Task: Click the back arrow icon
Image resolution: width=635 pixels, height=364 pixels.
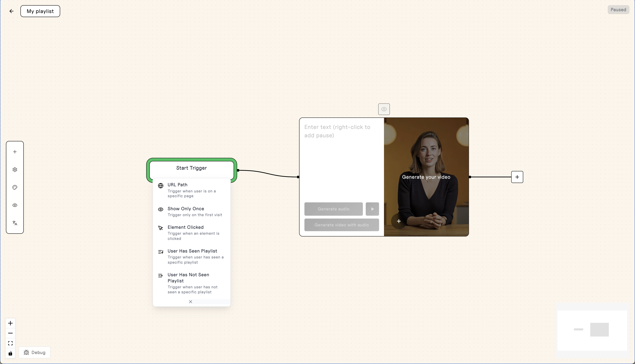Action: click(11, 11)
